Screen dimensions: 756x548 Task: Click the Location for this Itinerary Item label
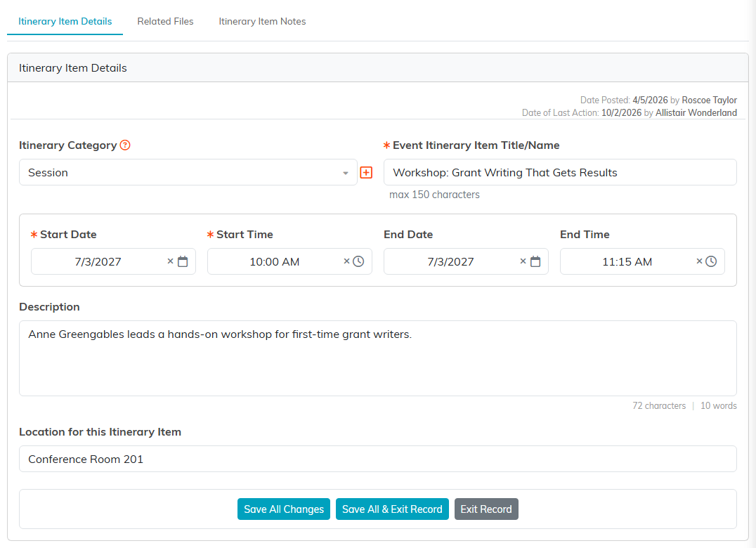(x=100, y=432)
